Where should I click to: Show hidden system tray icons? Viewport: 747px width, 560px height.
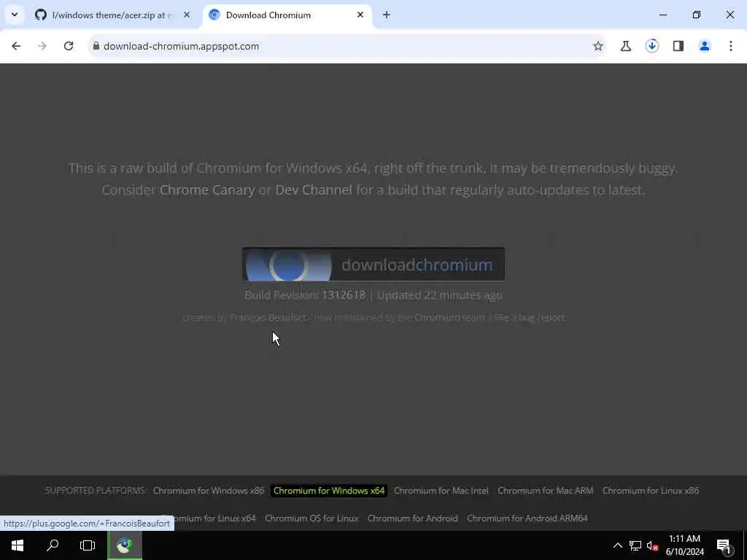[x=617, y=545]
